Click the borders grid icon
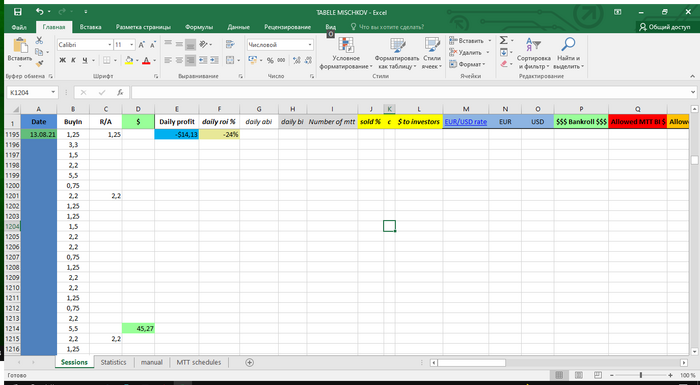 coord(107,60)
